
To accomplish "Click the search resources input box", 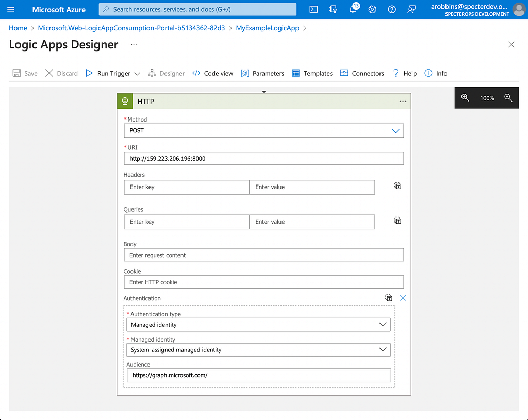I will point(197,9).
